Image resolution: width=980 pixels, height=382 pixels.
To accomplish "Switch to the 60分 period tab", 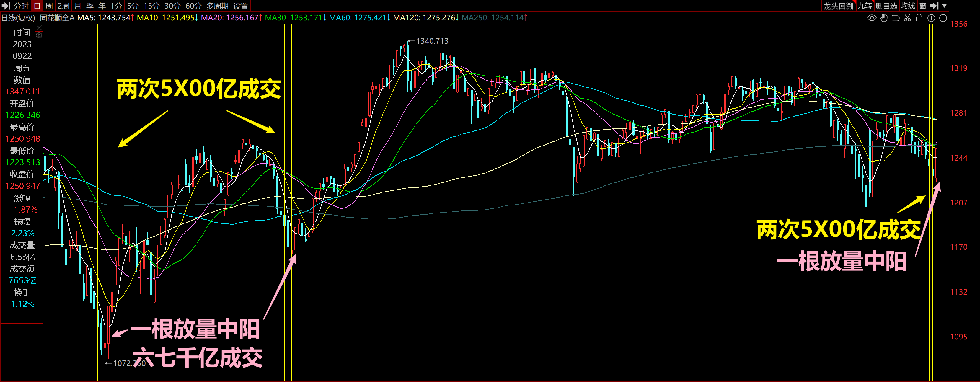I will click(193, 6).
